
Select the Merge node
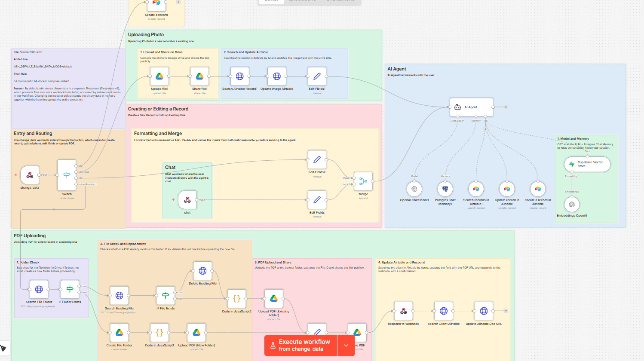tap(363, 181)
